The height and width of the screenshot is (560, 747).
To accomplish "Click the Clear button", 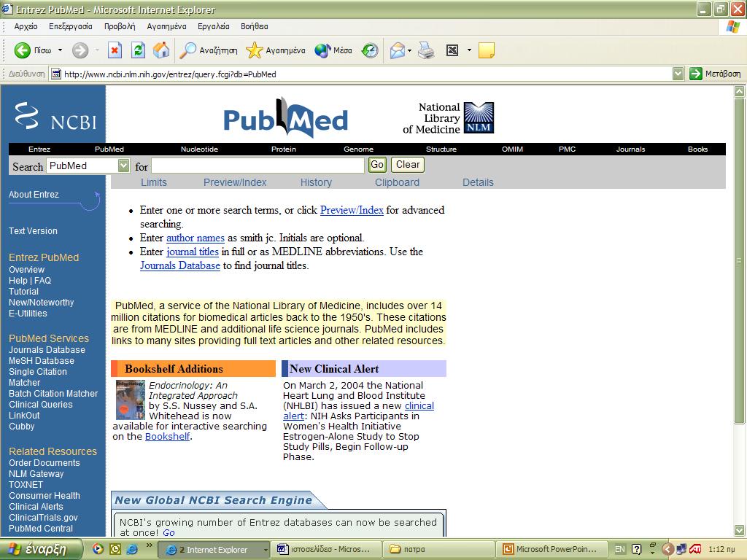I will (408, 165).
